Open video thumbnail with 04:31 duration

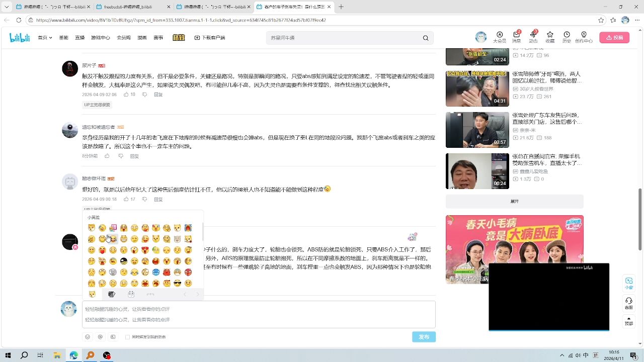(477, 88)
